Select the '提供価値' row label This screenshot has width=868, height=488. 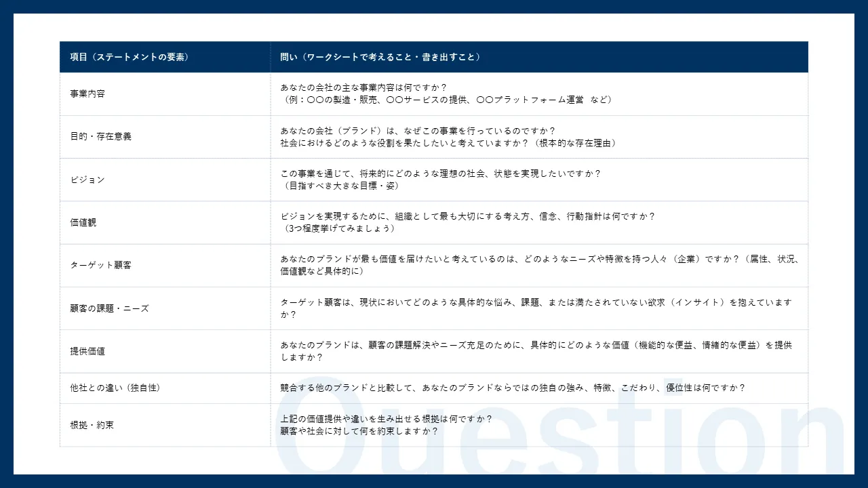tap(87, 351)
